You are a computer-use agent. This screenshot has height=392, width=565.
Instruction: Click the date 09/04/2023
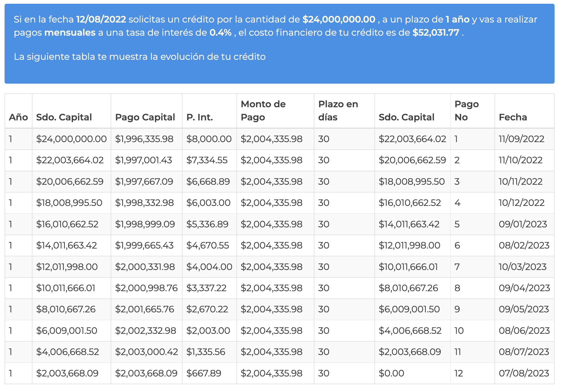click(524, 288)
